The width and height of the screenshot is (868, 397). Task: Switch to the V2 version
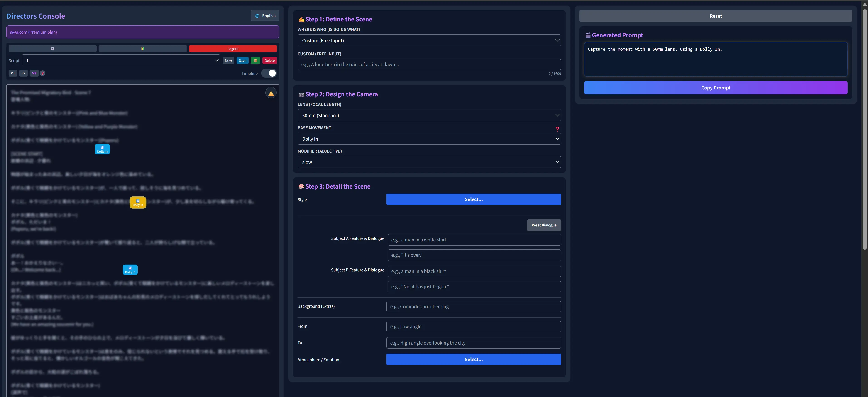23,73
